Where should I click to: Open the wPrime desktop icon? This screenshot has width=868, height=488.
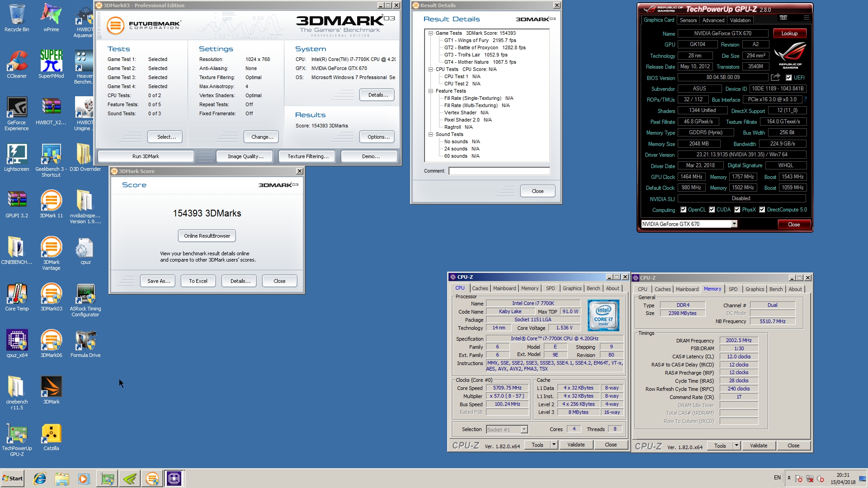[x=51, y=18]
